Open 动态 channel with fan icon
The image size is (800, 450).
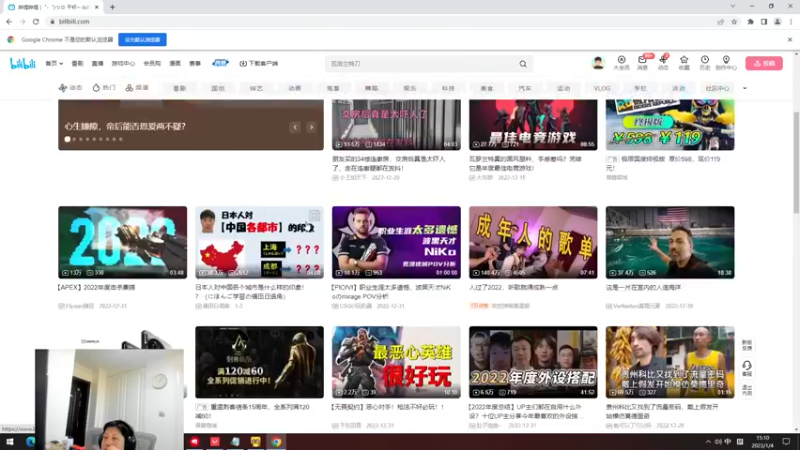70,88
